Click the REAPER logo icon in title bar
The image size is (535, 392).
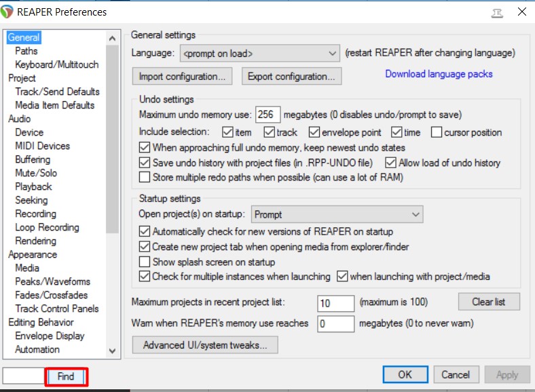tap(7, 12)
